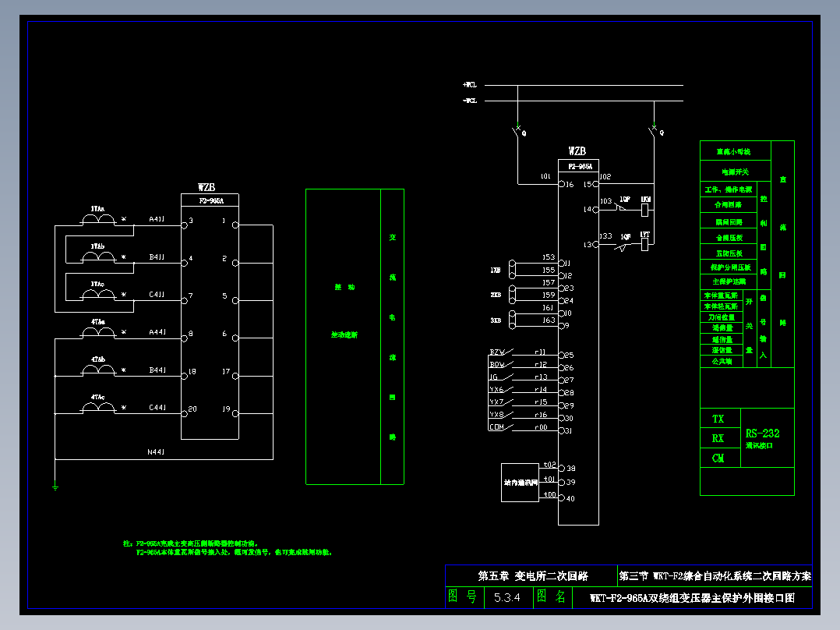Click wire number 102
This screenshot has width=840, height=630.
[605, 176]
